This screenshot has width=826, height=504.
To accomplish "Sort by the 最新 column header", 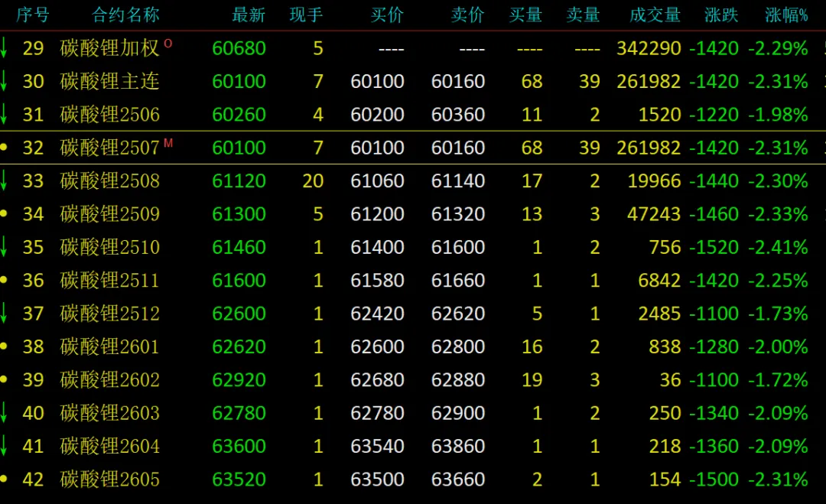I will (249, 15).
